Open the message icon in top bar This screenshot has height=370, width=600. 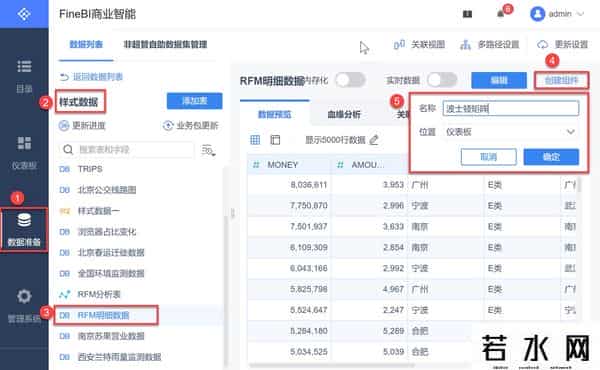(467, 14)
